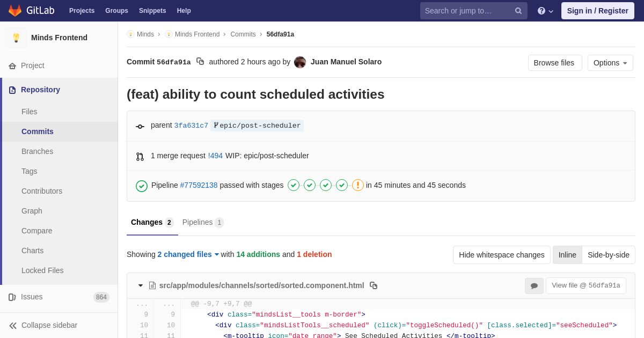Click the Repository sidebar icon

pyautogui.click(x=12, y=90)
